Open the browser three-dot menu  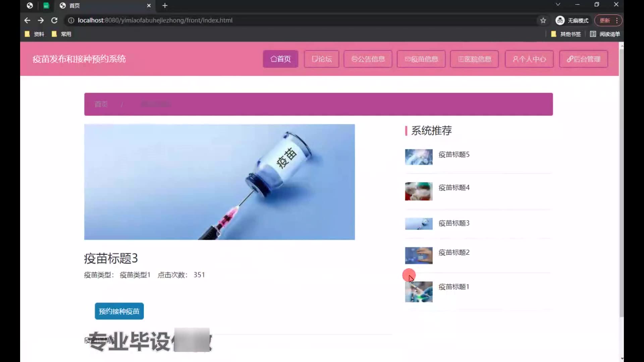(617, 20)
